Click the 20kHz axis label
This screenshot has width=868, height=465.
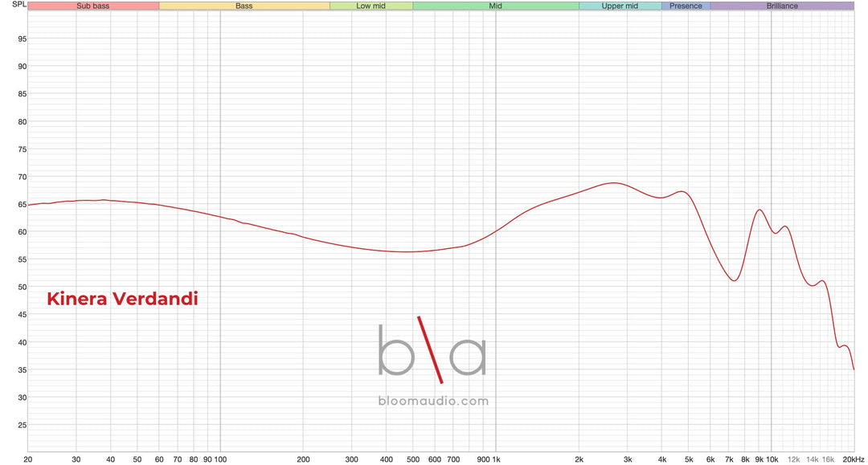[x=853, y=459]
